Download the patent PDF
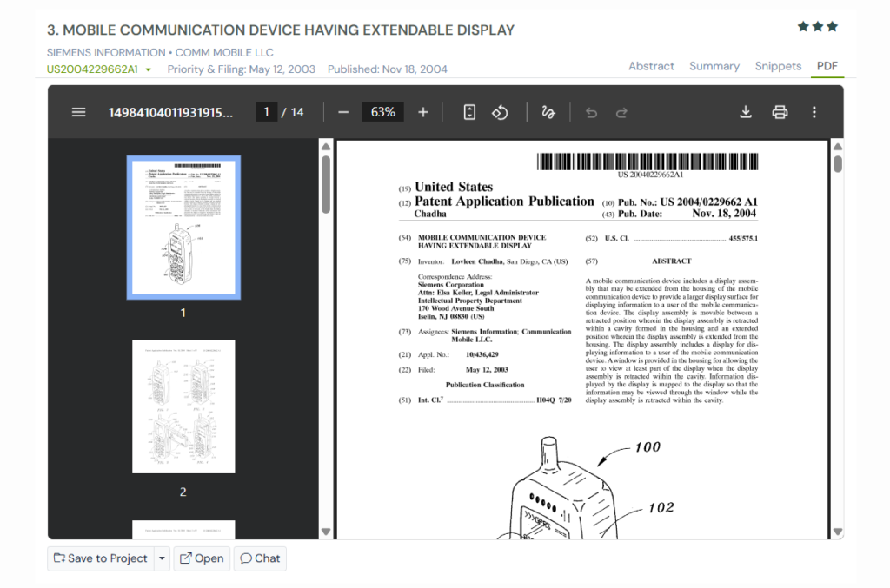Image resolution: width=890 pixels, height=588 pixels. pyautogui.click(x=746, y=111)
